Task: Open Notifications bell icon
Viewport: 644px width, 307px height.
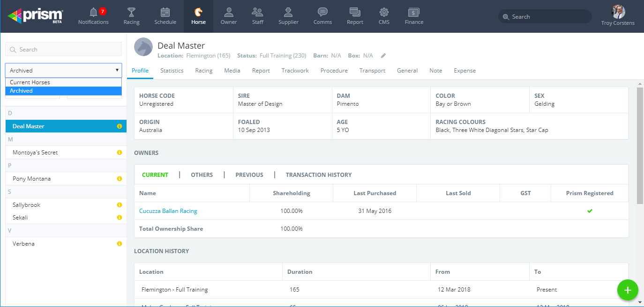Action: coord(93,13)
